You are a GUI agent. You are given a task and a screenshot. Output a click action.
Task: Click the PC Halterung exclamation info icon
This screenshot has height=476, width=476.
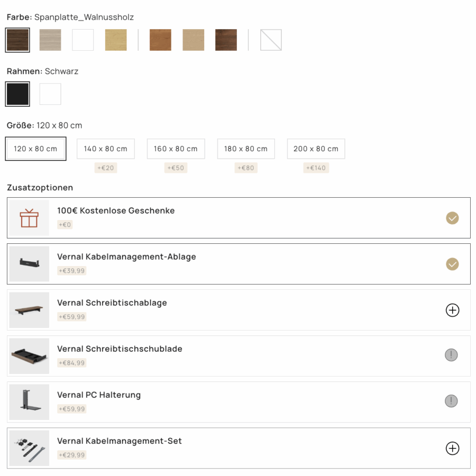pyautogui.click(x=451, y=401)
